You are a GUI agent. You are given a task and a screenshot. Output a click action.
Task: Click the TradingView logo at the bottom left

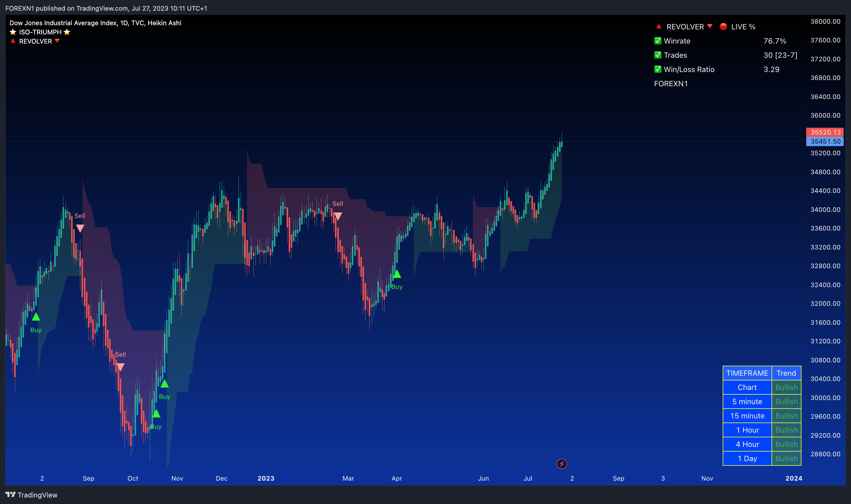click(31, 495)
